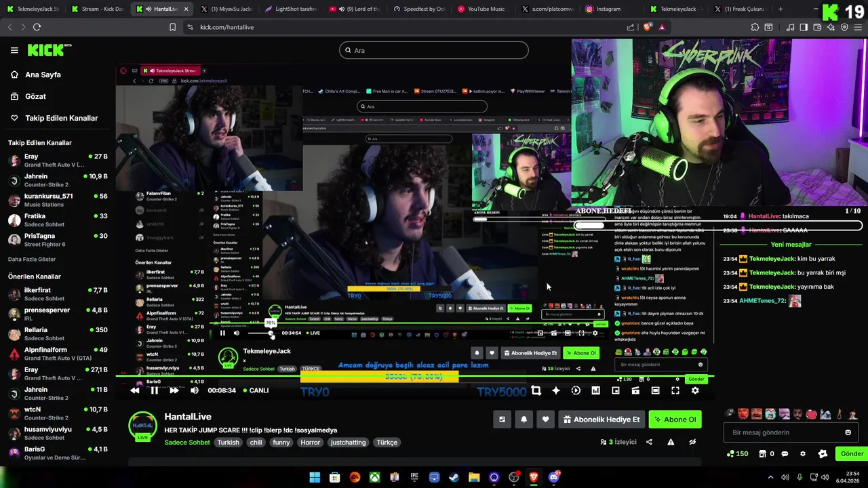Open the browser extensions puzzle icon

click(x=755, y=27)
